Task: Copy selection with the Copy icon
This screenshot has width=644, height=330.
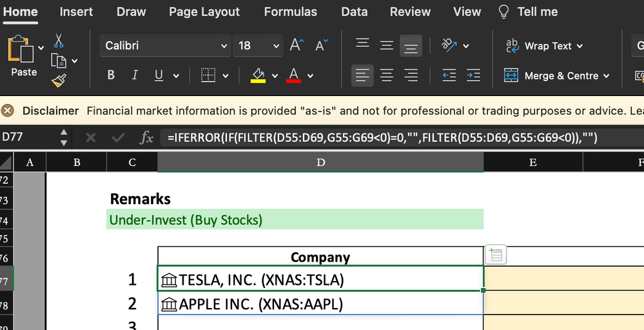Action: (59, 61)
